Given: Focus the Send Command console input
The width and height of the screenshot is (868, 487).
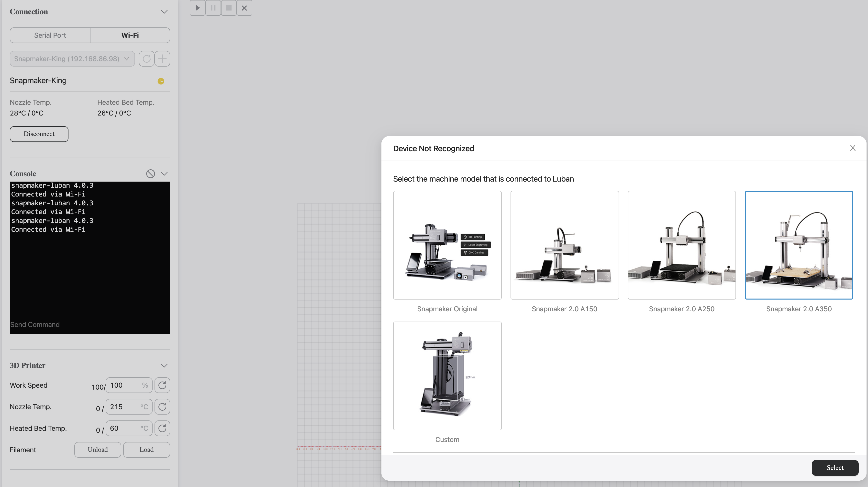Looking at the screenshot, I should (90, 325).
